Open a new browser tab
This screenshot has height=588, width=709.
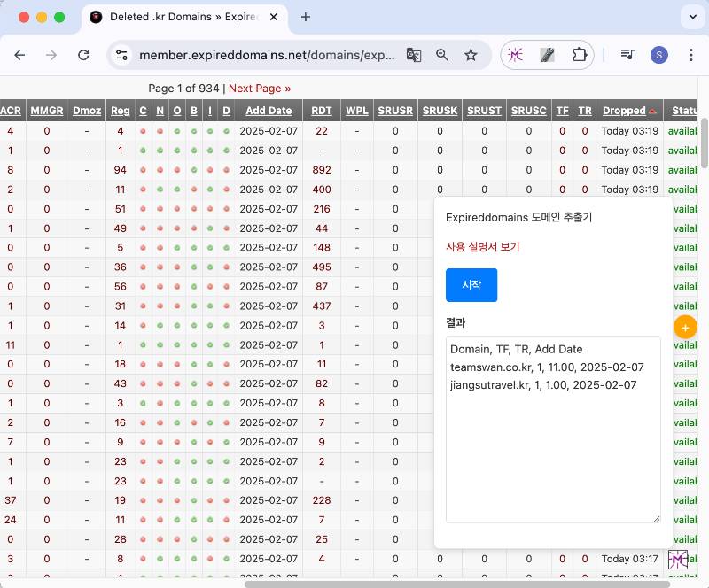pyautogui.click(x=306, y=17)
